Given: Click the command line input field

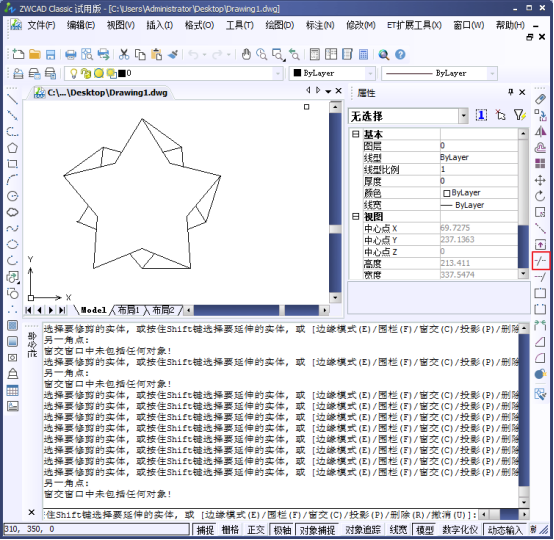Looking at the screenshot, I should [x=261, y=515].
